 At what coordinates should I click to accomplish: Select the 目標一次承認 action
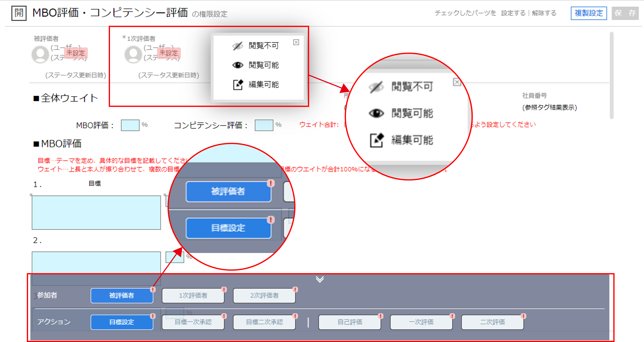pos(193,322)
